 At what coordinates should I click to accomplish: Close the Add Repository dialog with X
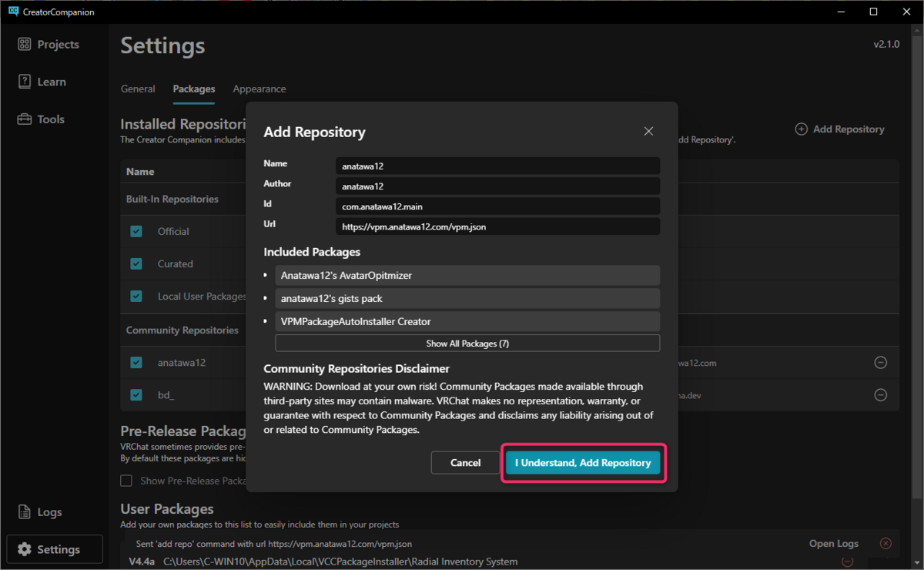tap(648, 132)
